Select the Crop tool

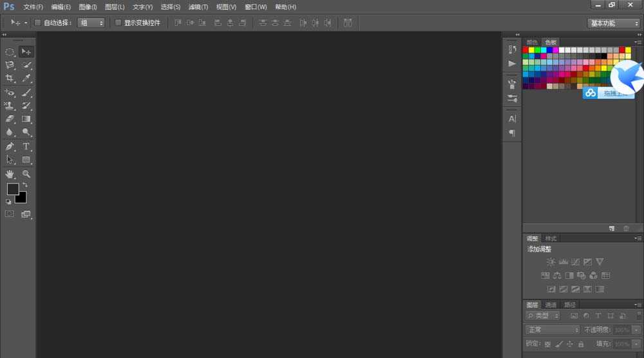pyautogui.click(x=10, y=78)
